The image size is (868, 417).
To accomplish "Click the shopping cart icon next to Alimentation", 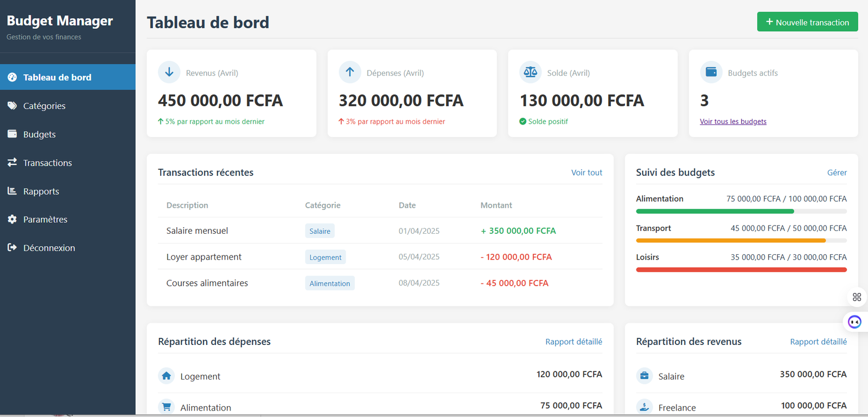I will (167, 407).
